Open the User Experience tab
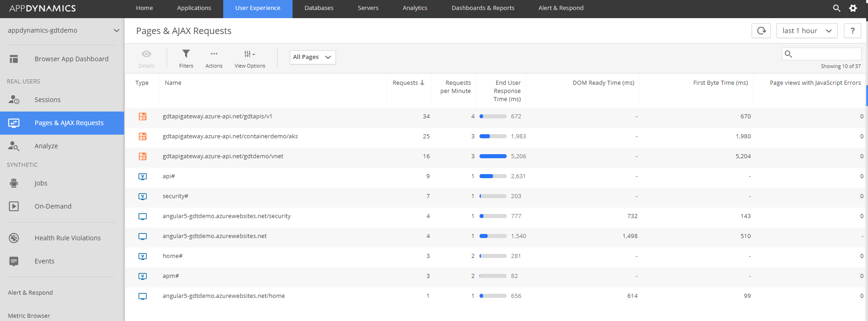868x321 pixels. pos(258,8)
